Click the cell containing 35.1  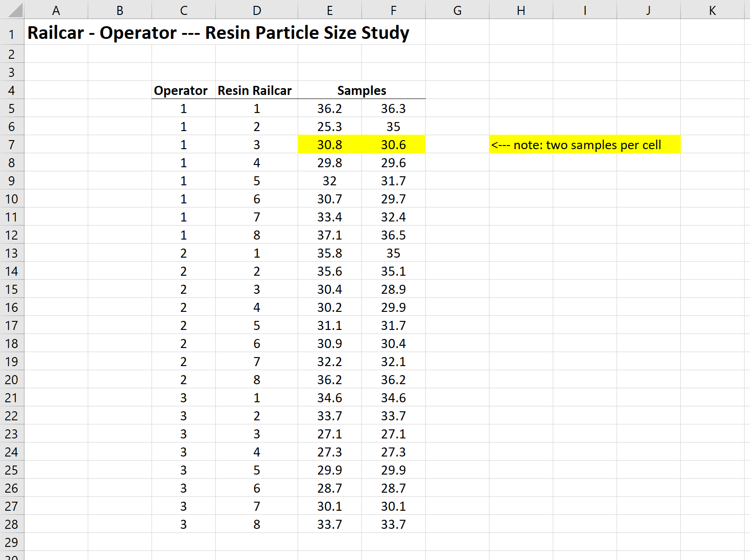[394, 271]
